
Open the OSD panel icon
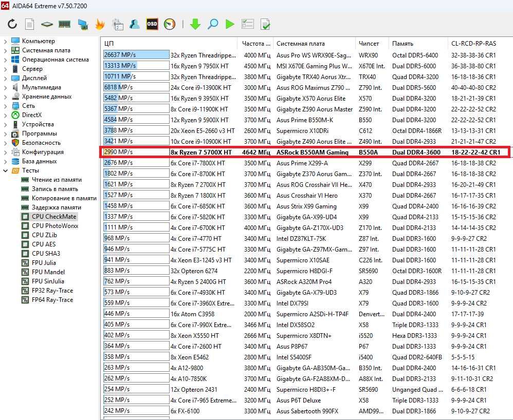pos(152,24)
